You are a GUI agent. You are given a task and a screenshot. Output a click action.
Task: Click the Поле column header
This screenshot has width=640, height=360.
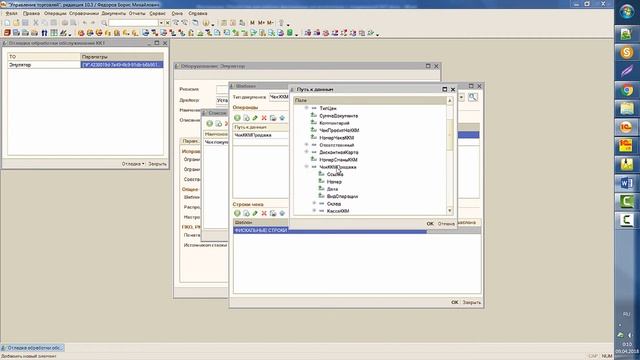370,100
